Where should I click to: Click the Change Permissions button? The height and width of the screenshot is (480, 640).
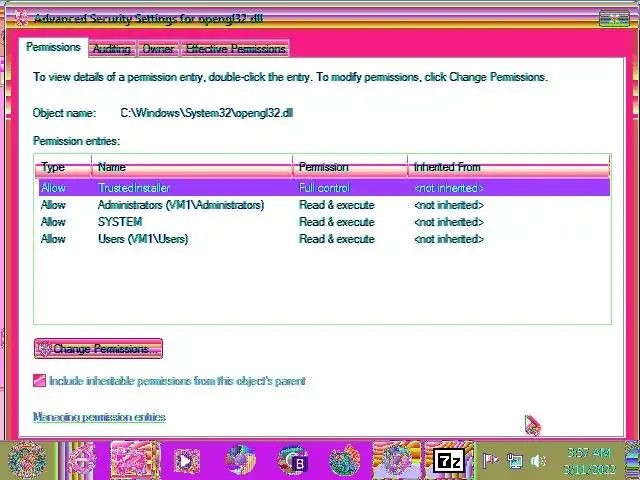point(98,349)
